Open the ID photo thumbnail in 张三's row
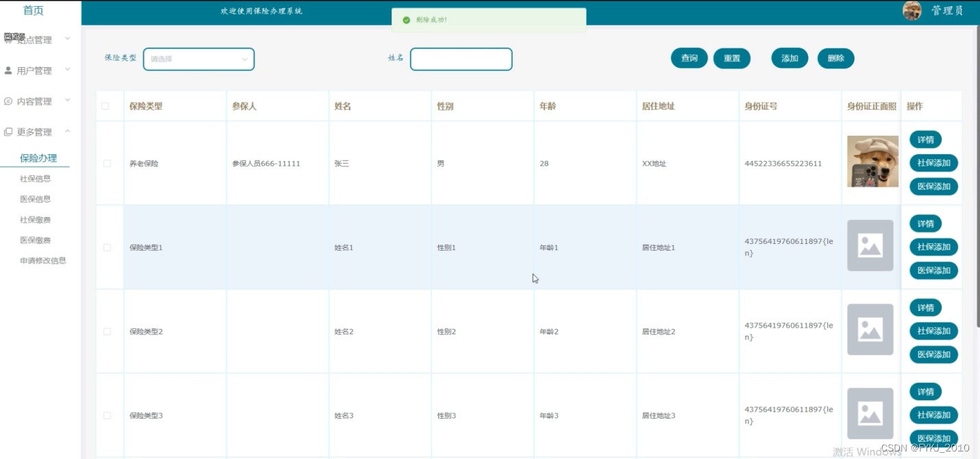Screen dimensions: 980x459 [872, 162]
